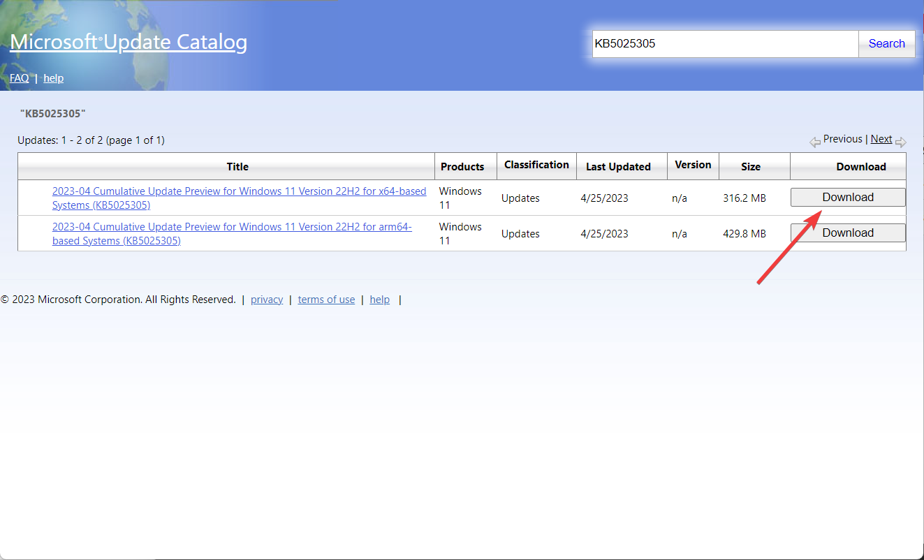
Task: Focus the search box containing KB5025305
Action: pos(725,43)
